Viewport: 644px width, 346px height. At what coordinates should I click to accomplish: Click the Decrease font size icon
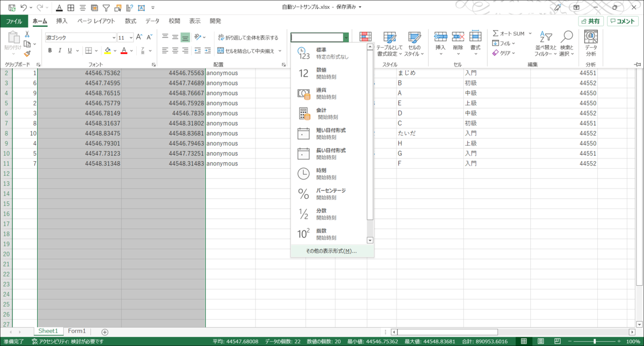tap(149, 38)
